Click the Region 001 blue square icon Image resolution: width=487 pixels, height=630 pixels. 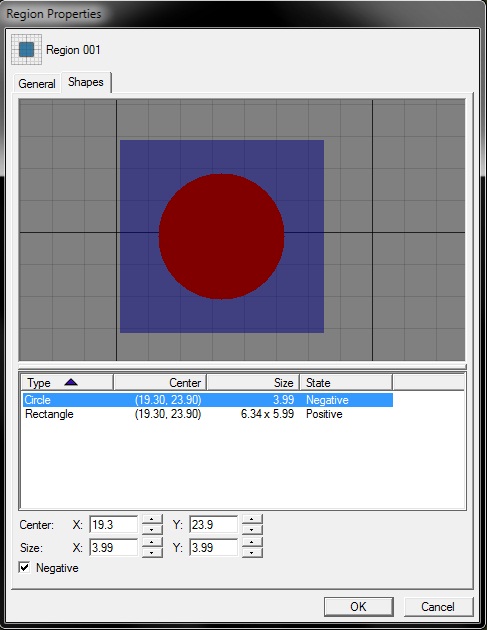click(x=27, y=49)
